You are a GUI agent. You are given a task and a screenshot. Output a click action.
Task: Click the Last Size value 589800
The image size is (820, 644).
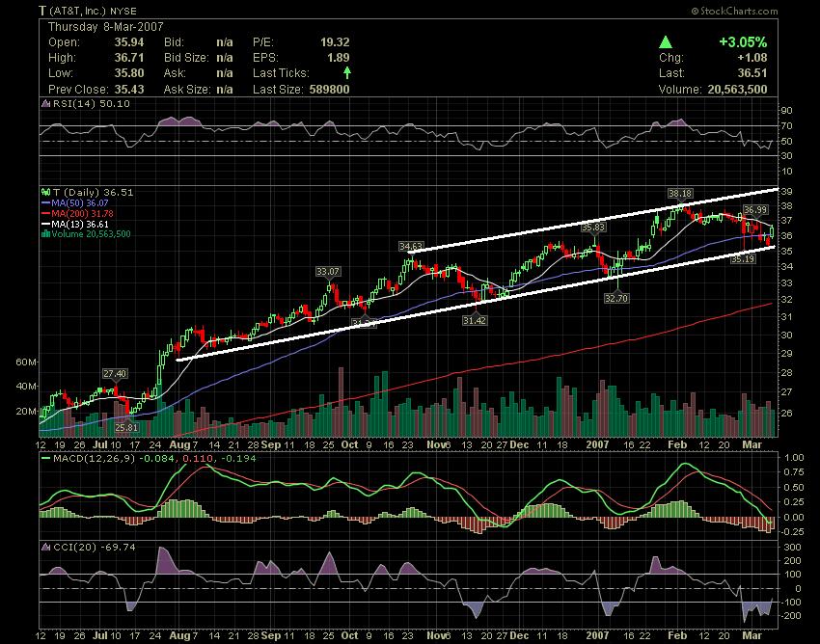329,90
